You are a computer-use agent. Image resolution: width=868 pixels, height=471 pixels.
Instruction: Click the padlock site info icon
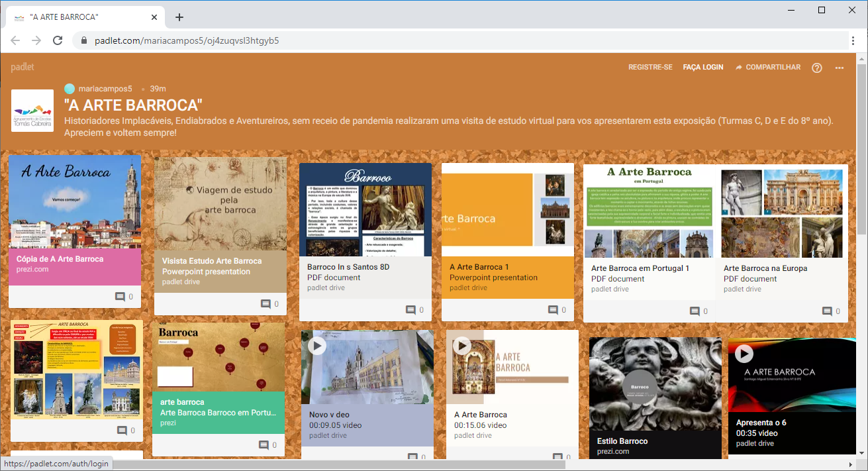[83, 40]
